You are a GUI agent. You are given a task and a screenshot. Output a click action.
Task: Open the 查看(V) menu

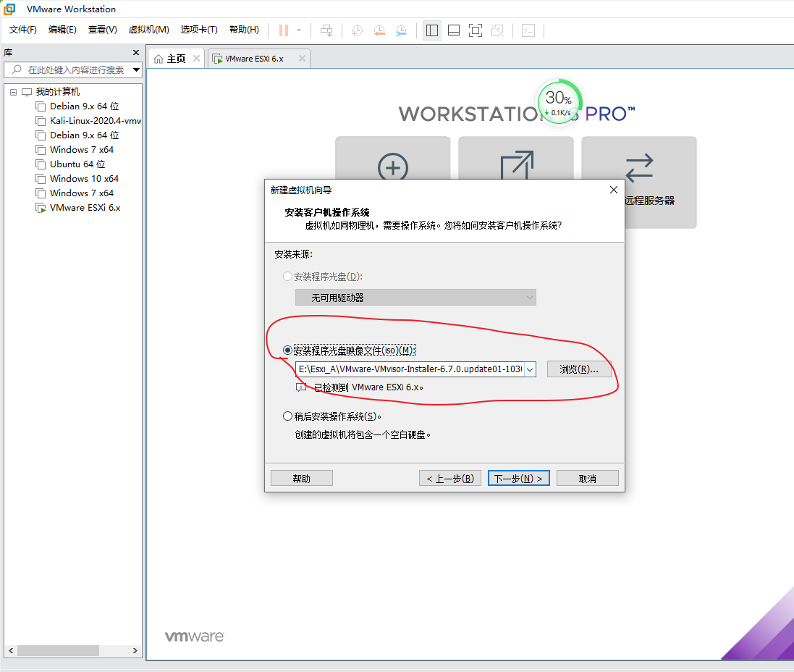click(x=102, y=30)
